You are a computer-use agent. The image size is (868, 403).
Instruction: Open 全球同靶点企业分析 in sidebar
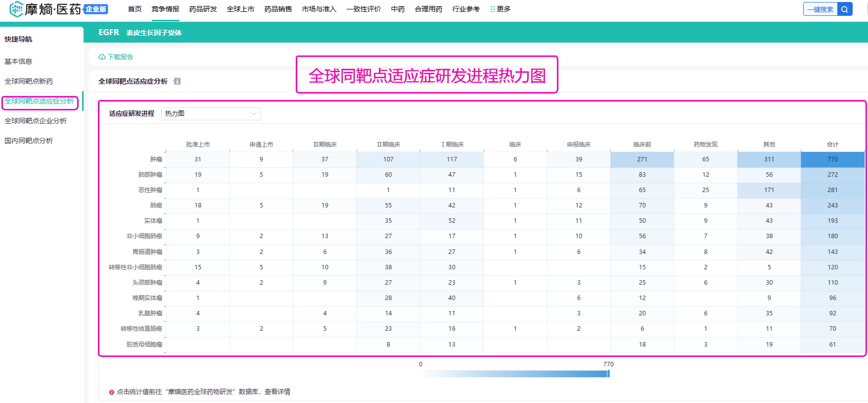36,121
